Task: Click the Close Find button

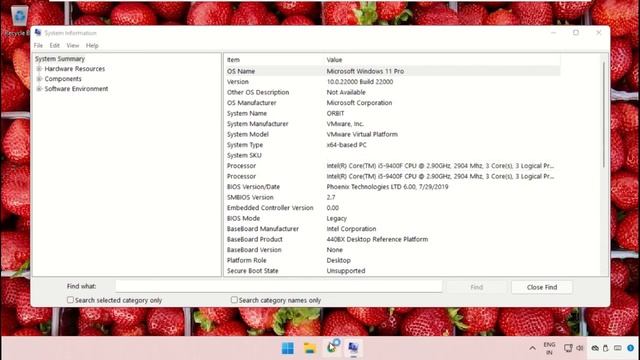Action: coord(542,287)
